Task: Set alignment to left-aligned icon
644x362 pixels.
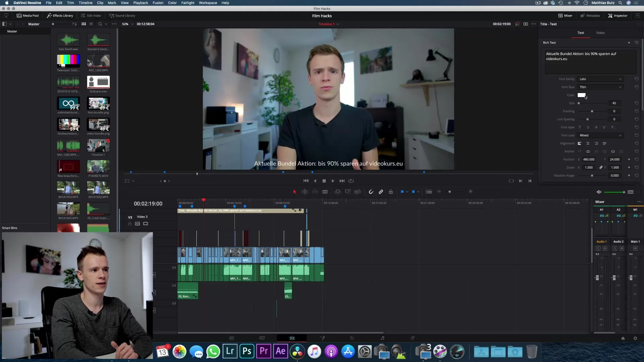Action: 579,143
